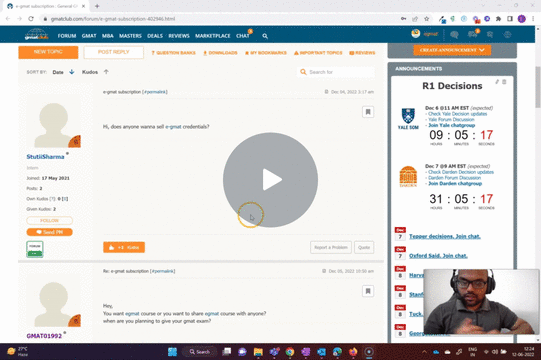Focus the Search for input field
This screenshot has width=541, height=360.
pyautogui.click(x=336, y=72)
